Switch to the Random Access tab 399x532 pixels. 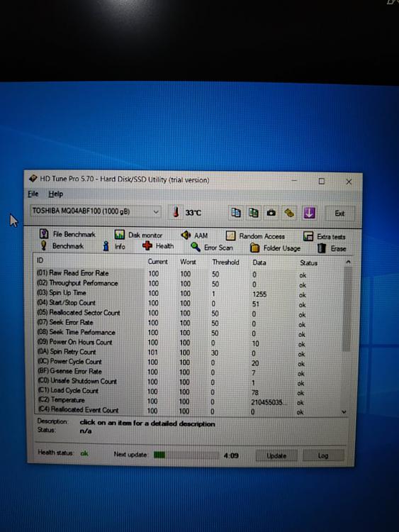[x=255, y=235]
